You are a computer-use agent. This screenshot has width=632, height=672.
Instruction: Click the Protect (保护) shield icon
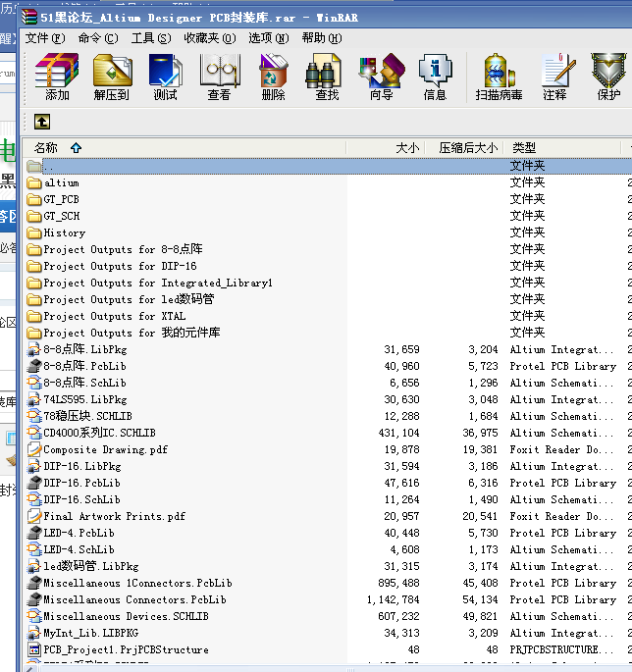(608, 78)
